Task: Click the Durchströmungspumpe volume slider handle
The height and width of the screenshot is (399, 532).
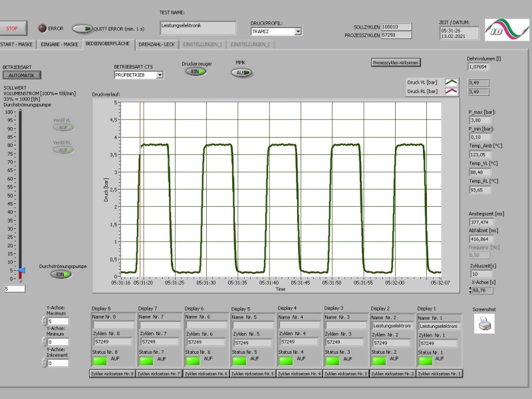Action: (x=21, y=271)
